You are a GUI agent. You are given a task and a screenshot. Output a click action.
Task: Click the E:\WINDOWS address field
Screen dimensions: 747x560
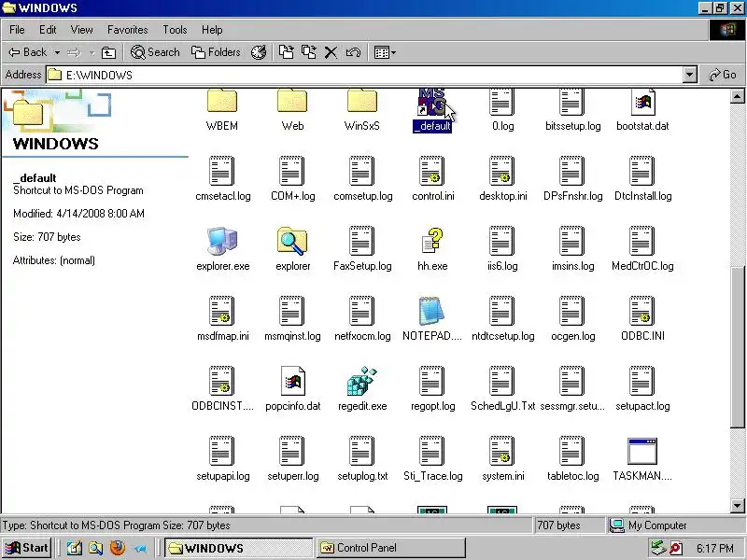point(364,75)
